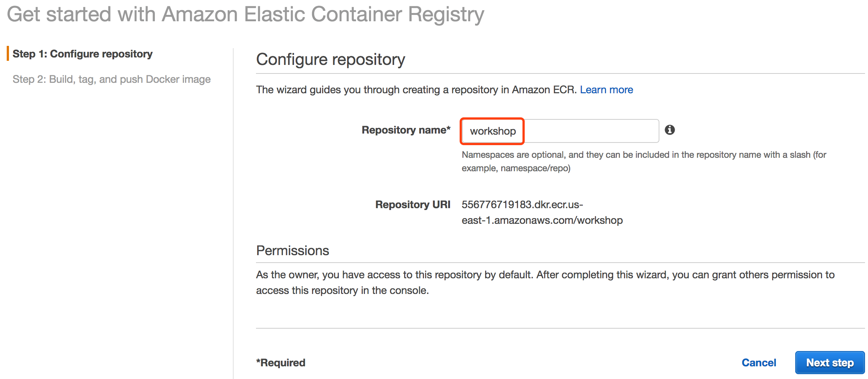Click the Repository URI value text
Image resolution: width=868 pixels, height=379 pixels.
(x=542, y=212)
